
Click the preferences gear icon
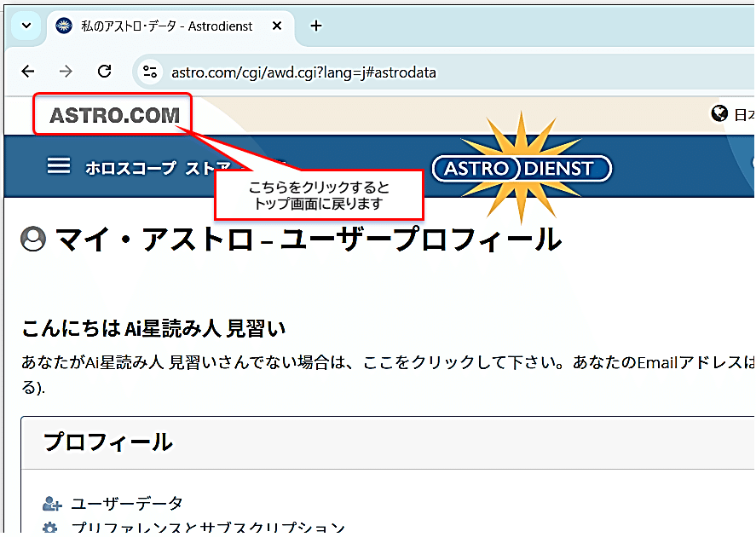tap(49, 528)
